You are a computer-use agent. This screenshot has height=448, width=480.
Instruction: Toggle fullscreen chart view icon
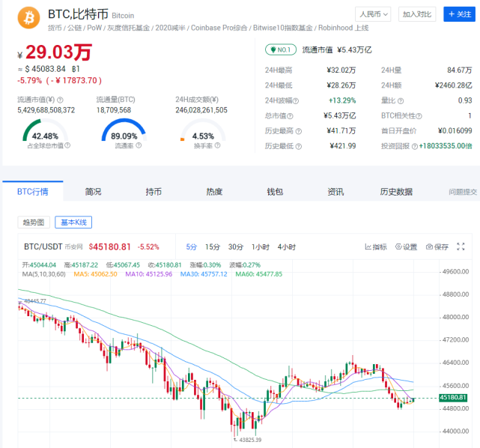coord(461,246)
